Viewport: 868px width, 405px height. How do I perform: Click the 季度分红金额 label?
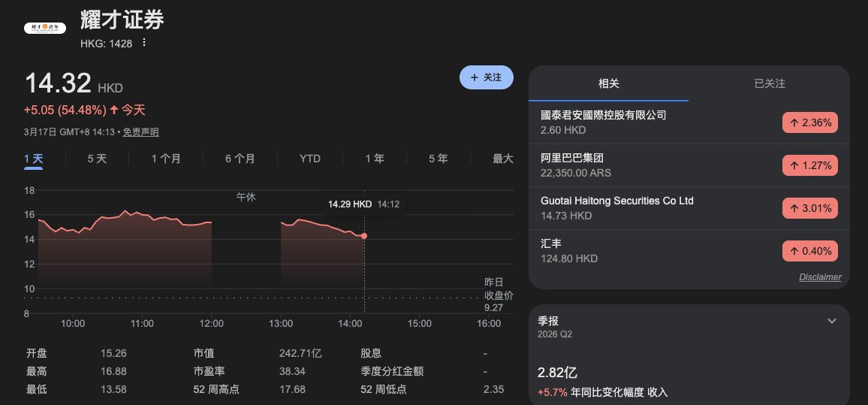[x=392, y=371]
